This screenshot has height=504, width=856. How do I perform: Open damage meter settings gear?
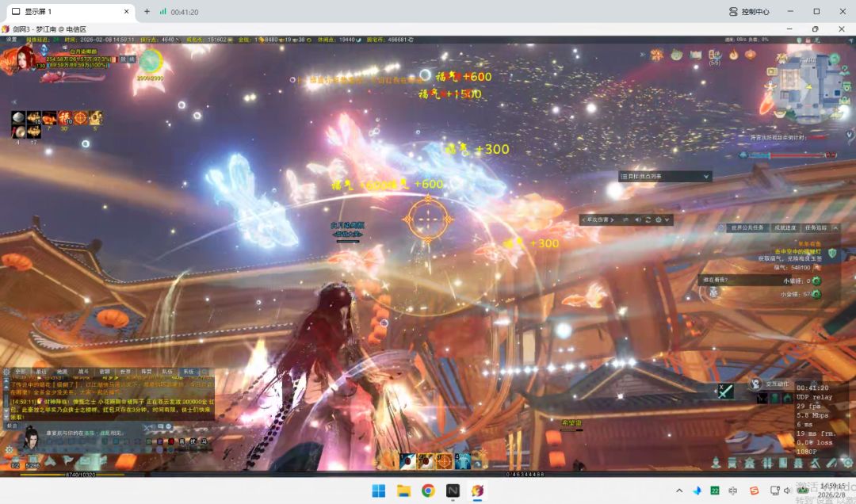(x=658, y=220)
